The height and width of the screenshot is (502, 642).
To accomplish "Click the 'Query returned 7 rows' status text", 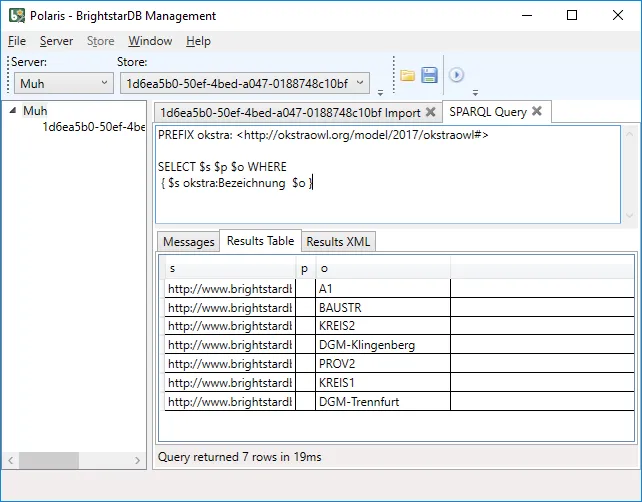I will point(240,457).
